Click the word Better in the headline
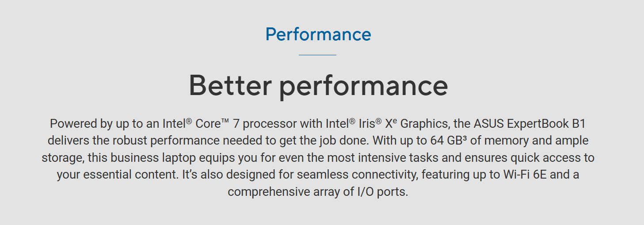Image resolution: width=644 pixels, height=225 pixels. (230, 86)
